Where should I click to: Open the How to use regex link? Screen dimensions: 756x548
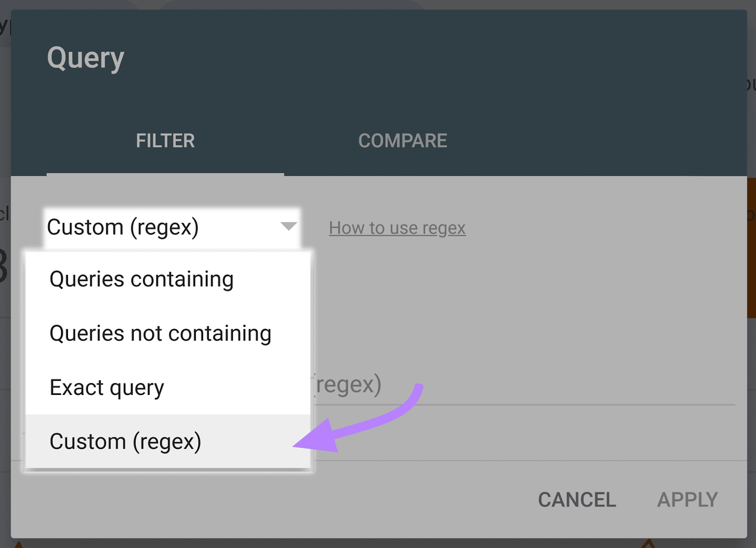[x=397, y=228]
